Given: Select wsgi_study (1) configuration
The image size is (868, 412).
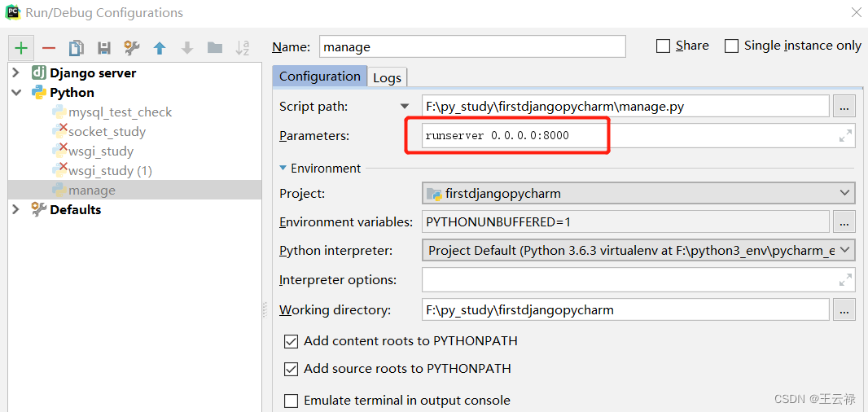Looking at the screenshot, I should pos(110,170).
